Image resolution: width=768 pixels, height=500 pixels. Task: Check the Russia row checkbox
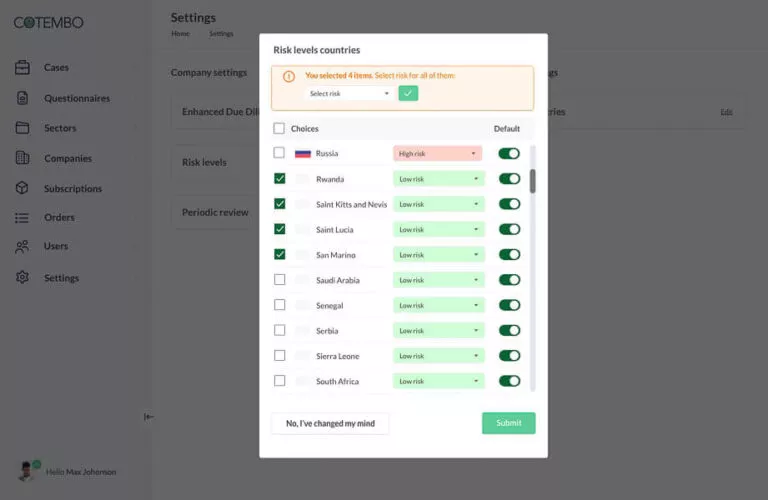(279, 153)
